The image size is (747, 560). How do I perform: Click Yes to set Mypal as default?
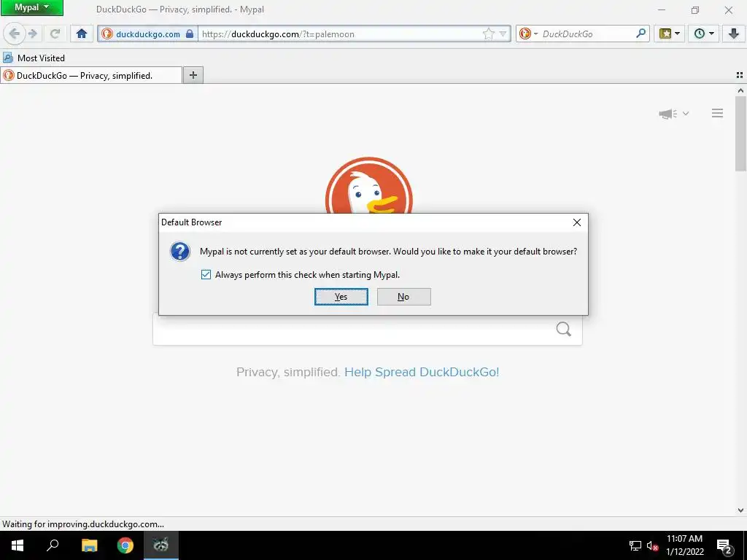pos(341,297)
